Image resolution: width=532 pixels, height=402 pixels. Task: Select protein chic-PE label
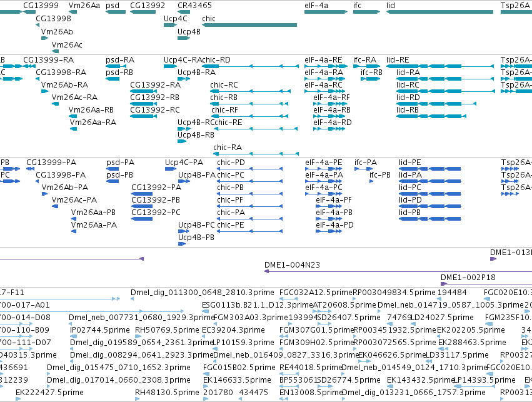tap(231, 225)
